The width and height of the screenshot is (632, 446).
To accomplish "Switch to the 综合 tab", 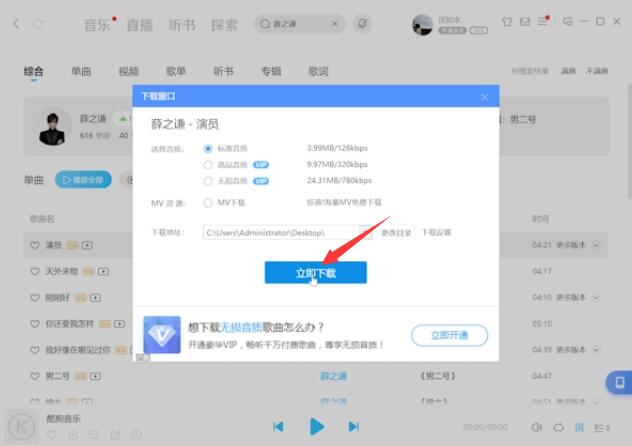I will (x=33, y=71).
